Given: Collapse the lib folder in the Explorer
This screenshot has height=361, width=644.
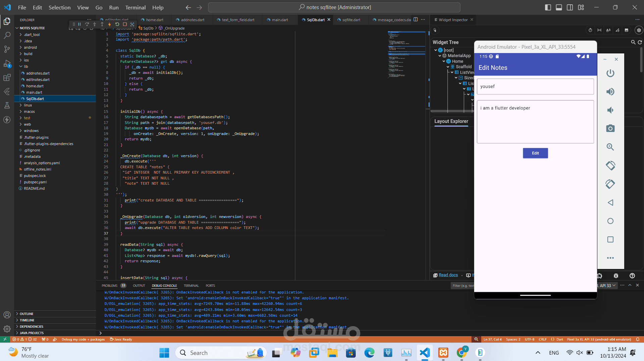Looking at the screenshot, I should pyautogui.click(x=26, y=66).
